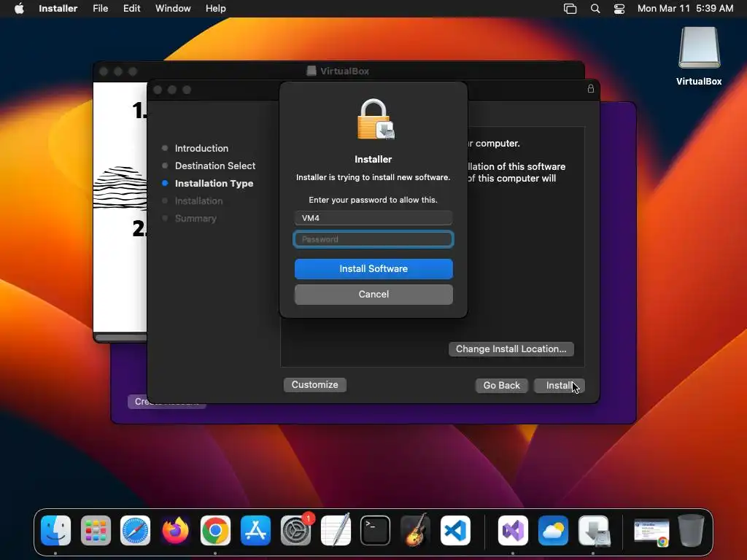The image size is (747, 560).
Task: Click the date and time in menu bar
Action: click(685, 9)
